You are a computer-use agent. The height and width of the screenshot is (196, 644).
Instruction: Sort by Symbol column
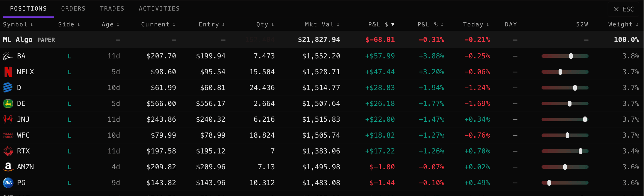click(18, 24)
